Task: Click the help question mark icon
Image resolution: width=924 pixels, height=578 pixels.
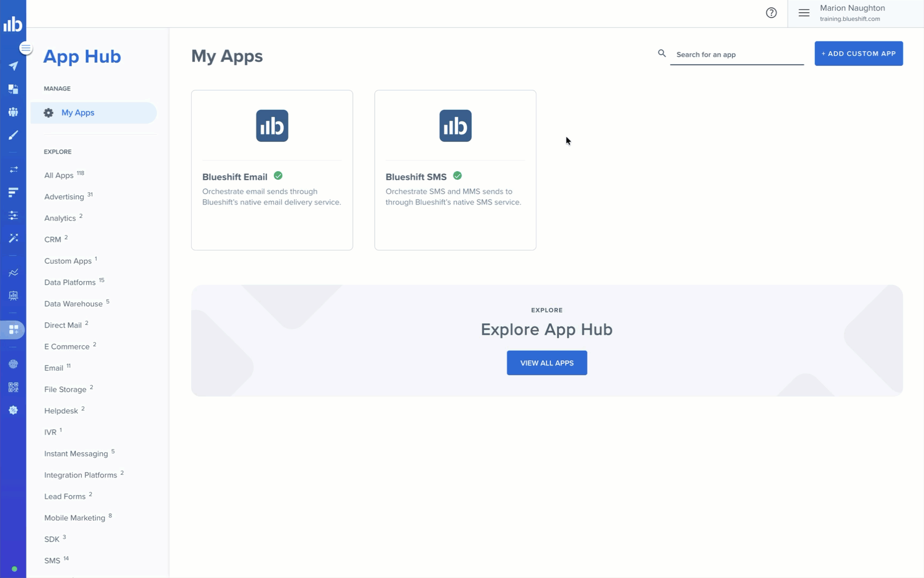Action: tap(771, 13)
